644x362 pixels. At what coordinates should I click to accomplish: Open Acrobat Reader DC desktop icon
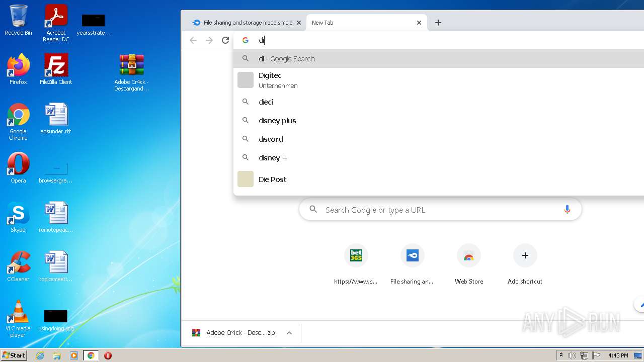(56, 23)
